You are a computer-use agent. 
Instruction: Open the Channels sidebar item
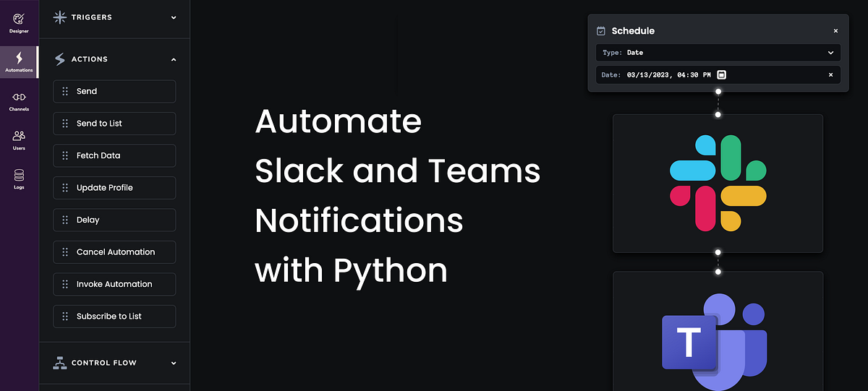[x=19, y=101]
